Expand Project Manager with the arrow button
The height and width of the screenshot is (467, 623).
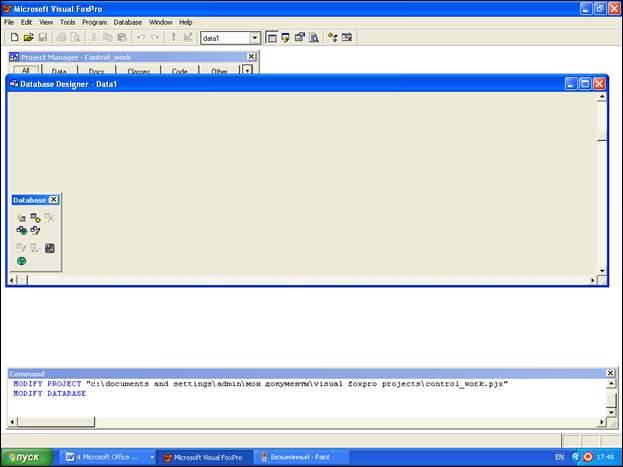(248, 70)
